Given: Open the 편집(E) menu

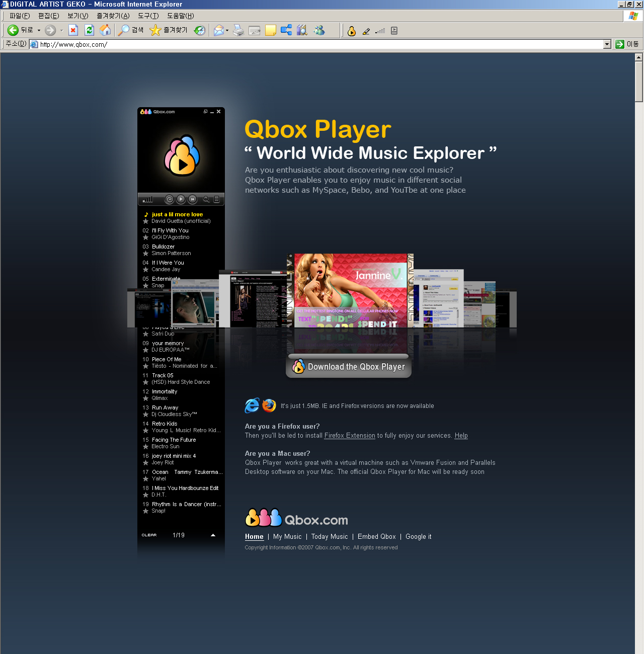Looking at the screenshot, I should point(48,16).
